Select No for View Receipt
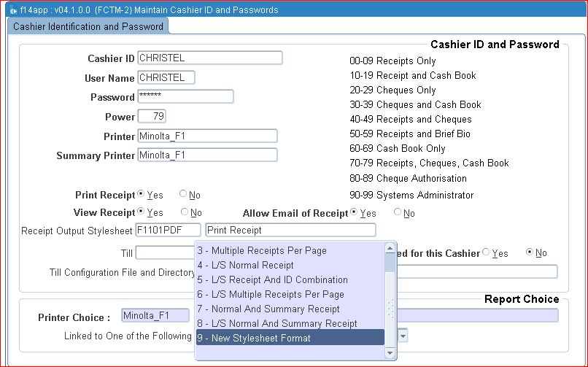 183,212
